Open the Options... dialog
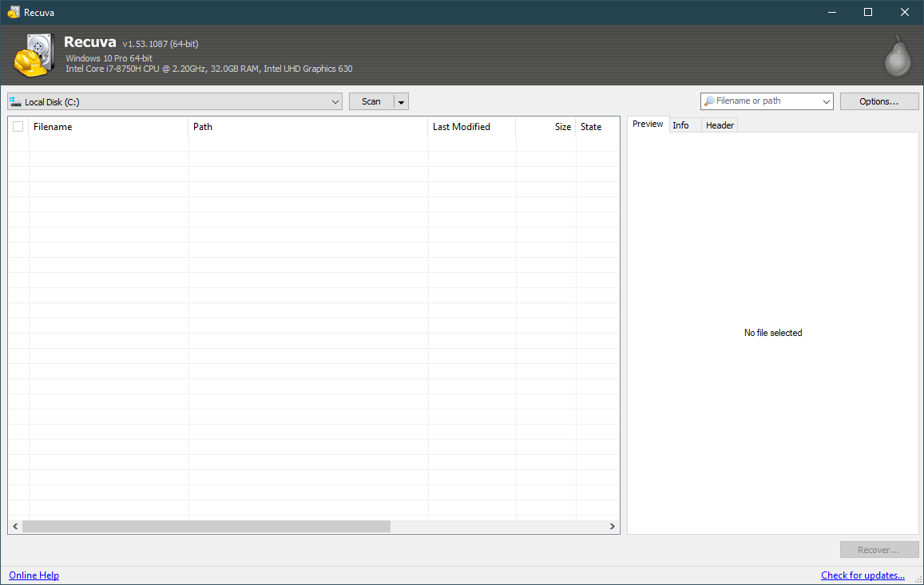The height and width of the screenshot is (585, 924). click(x=879, y=101)
